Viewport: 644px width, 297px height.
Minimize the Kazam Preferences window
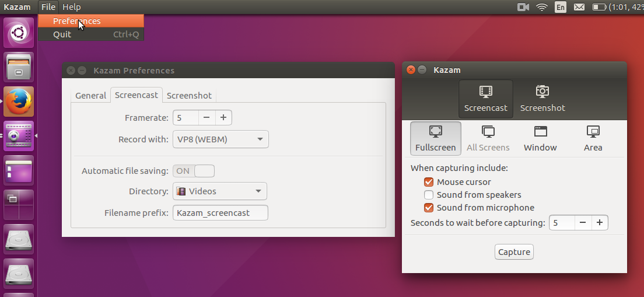[82, 70]
